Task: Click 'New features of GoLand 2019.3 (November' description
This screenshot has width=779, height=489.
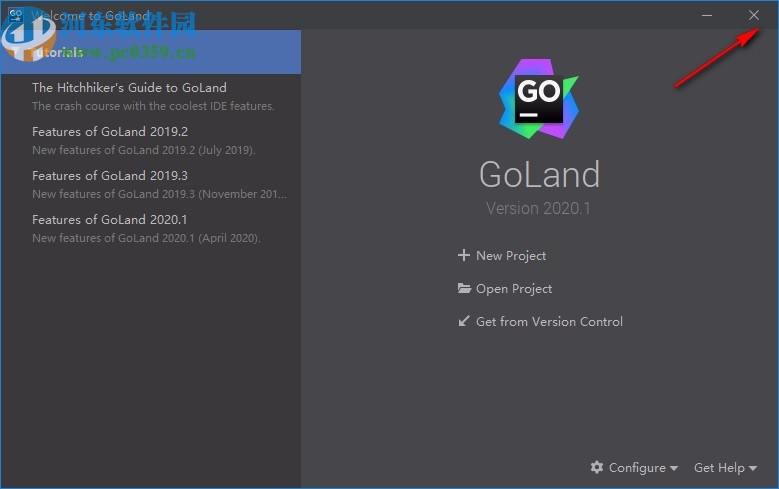Action: click(159, 194)
